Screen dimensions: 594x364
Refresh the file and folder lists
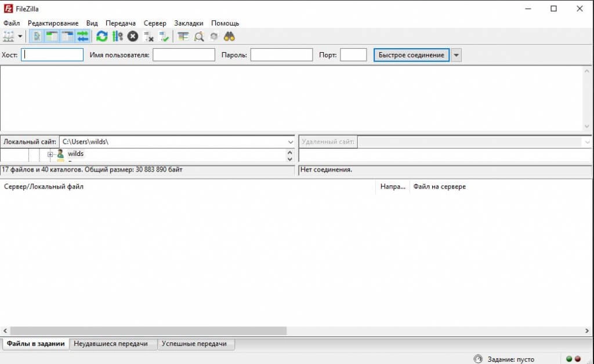coord(102,37)
